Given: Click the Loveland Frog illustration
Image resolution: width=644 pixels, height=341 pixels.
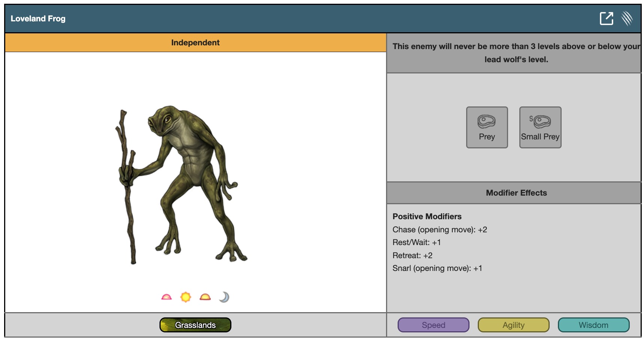Looking at the screenshot, I should click(182, 184).
